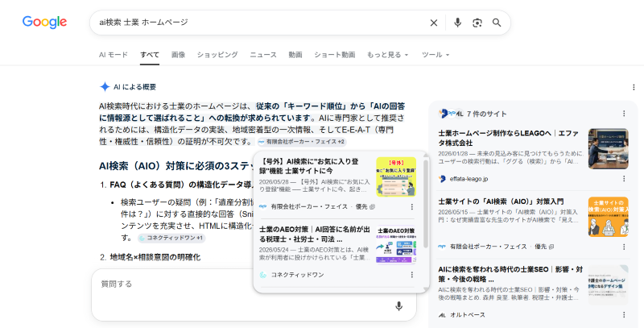This screenshot has height=328, width=644.
Task: Select the すべて tab
Action: click(150, 55)
